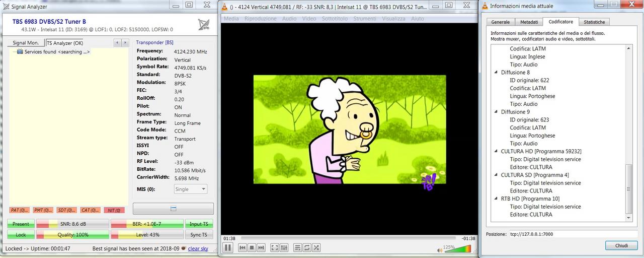Toggle loop mode in VLC
The image size is (644, 258).
(x=307, y=247)
